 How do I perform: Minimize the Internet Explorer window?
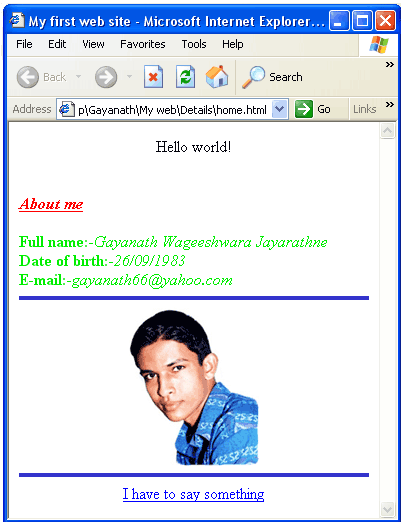[x=339, y=21]
